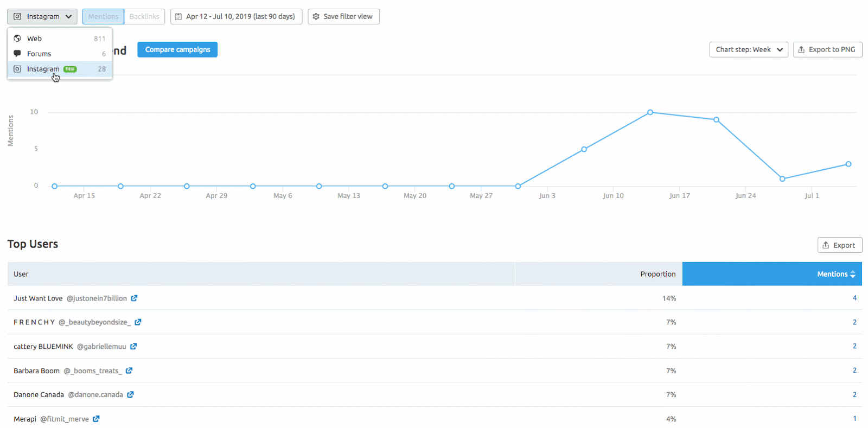
Task: Click mentions count 2 for Barbara Boom
Action: [854, 370]
